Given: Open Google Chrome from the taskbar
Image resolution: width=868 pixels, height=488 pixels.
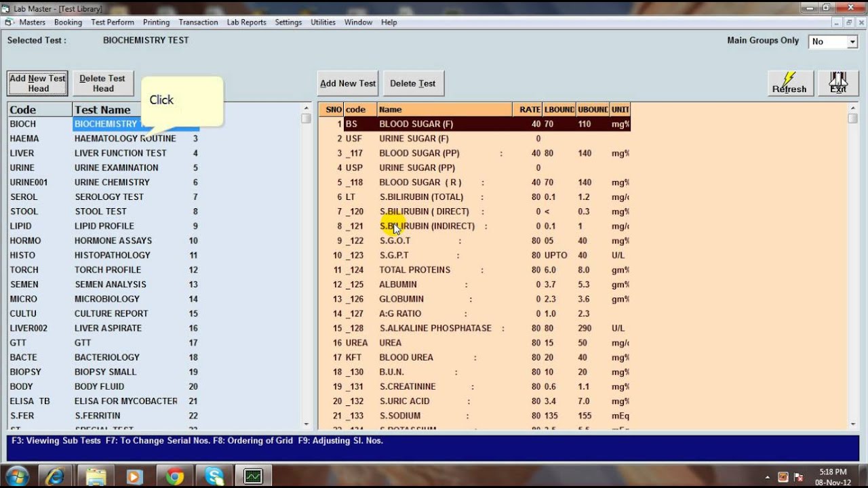Looking at the screenshot, I should (x=174, y=476).
